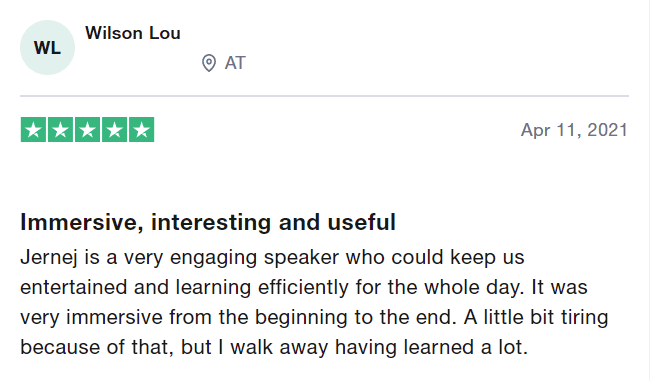Select the third green rating star
Screen dimensions: 650x381
(87, 130)
